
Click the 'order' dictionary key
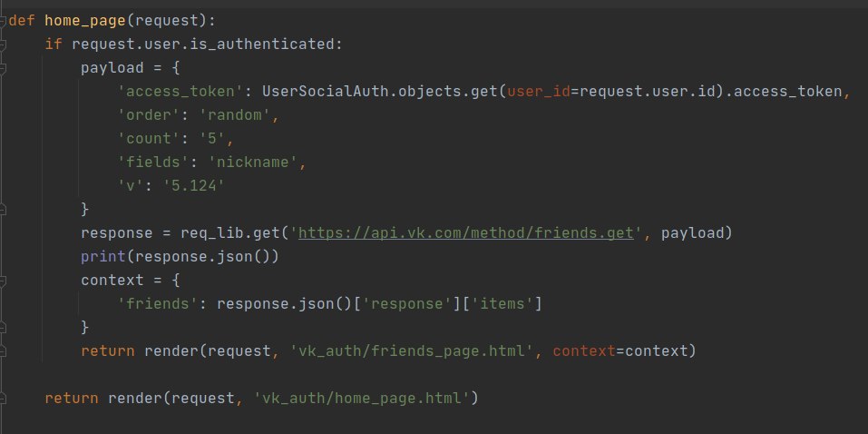pos(149,115)
